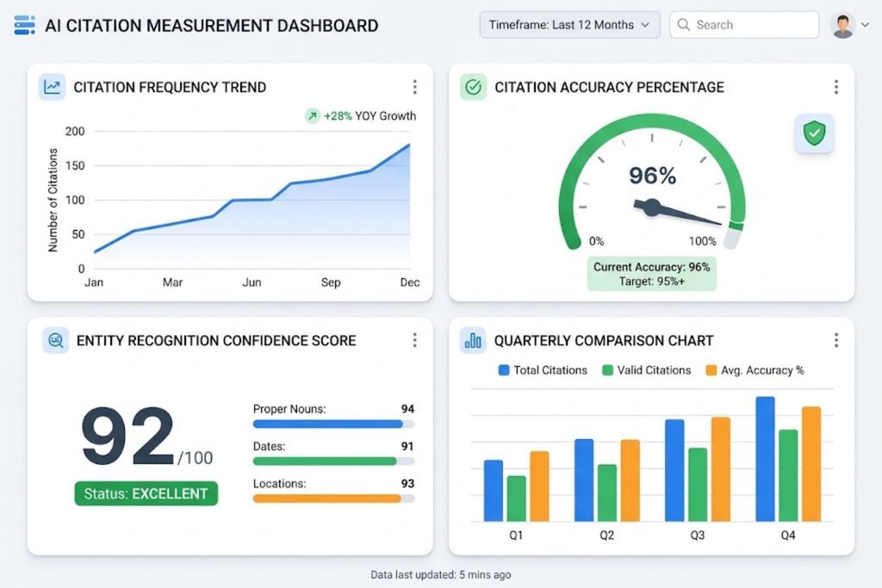The image size is (882, 588).
Task: Click the Citation Accuracy checkmark icon
Action: (x=474, y=87)
